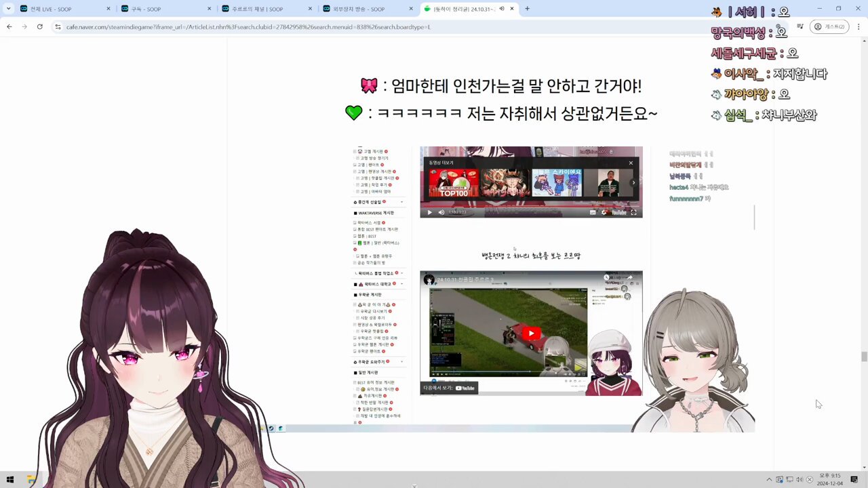The height and width of the screenshot is (488, 868).
Task: Mute the upper video volume icon
Action: point(441,212)
